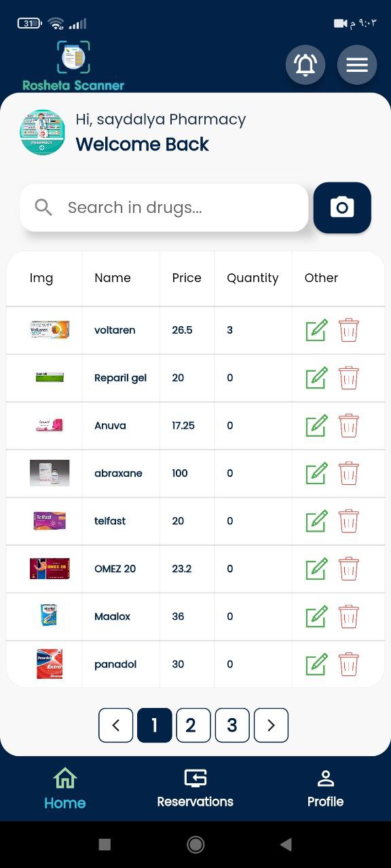Delete the Reparil gel entry
Screen dimensions: 391x868
[x=348, y=378]
